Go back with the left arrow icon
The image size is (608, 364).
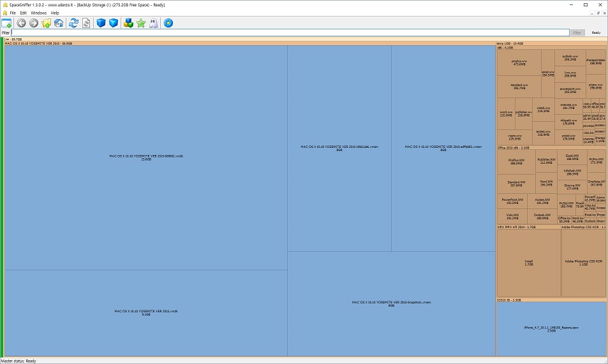coord(21,23)
